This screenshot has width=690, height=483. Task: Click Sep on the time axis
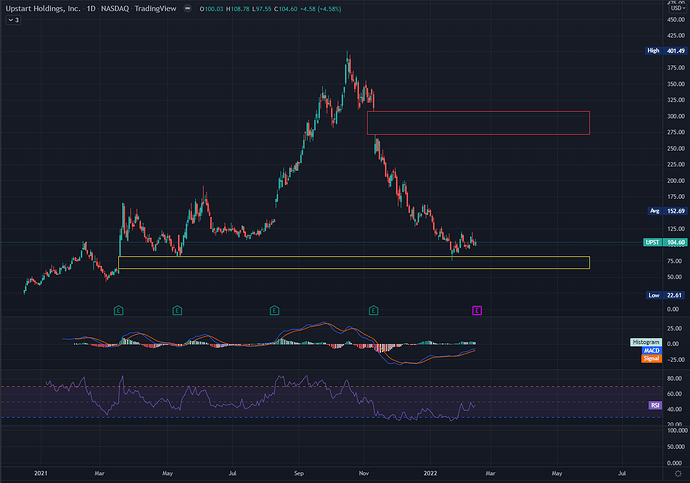coord(299,473)
